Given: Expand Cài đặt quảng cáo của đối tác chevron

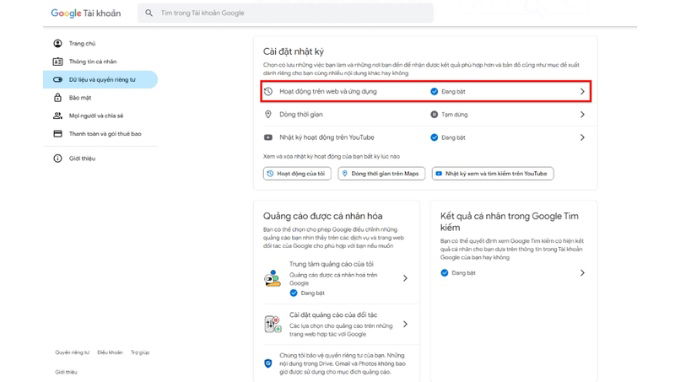Looking at the screenshot, I should click(x=405, y=324).
